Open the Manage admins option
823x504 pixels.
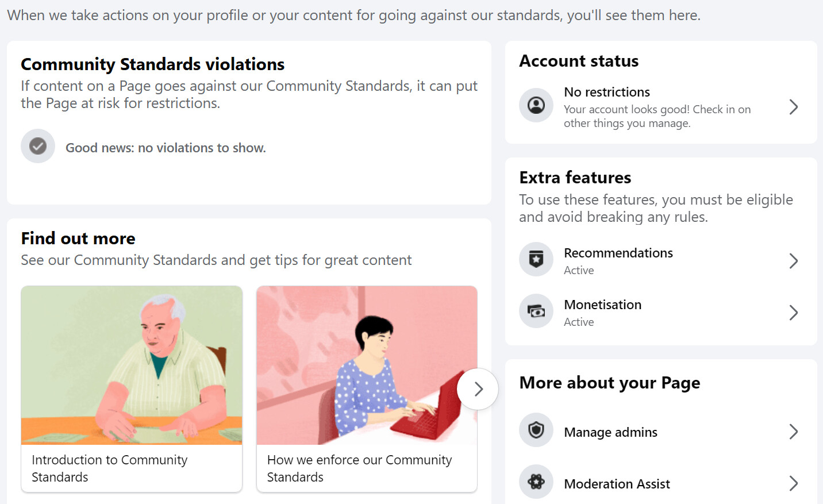point(611,432)
